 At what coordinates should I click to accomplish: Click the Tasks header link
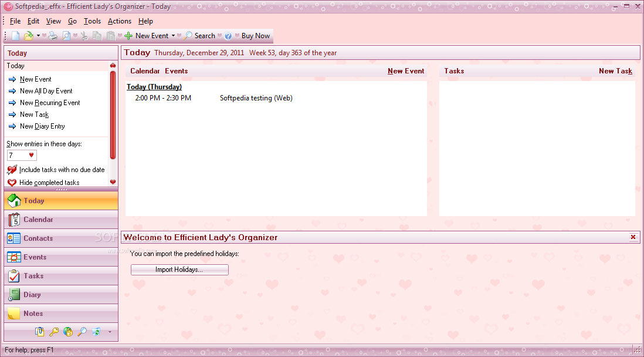[454, 70]
